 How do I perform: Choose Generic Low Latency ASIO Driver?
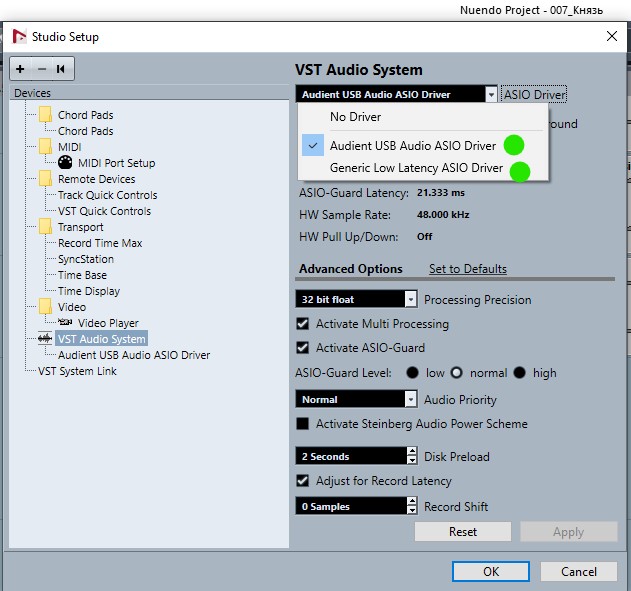pos(416,168)
